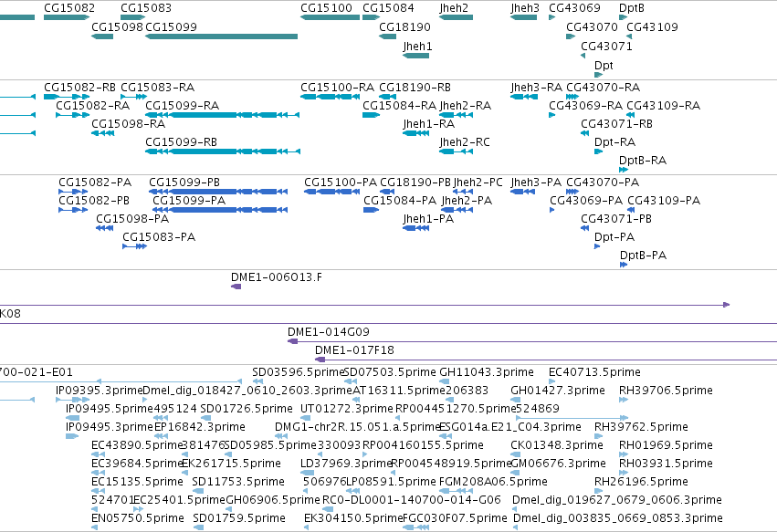Click the GM06676.3prime EST label
This screenshot has height=532, width=777.
tap(558, 464)
